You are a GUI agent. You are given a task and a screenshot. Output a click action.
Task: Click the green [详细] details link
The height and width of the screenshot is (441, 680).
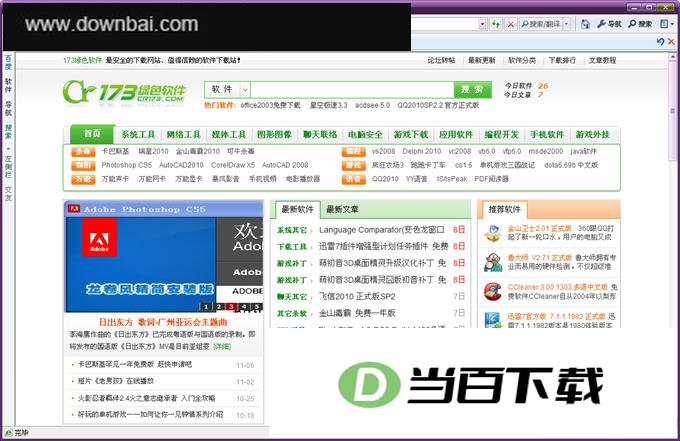point(222,346)
